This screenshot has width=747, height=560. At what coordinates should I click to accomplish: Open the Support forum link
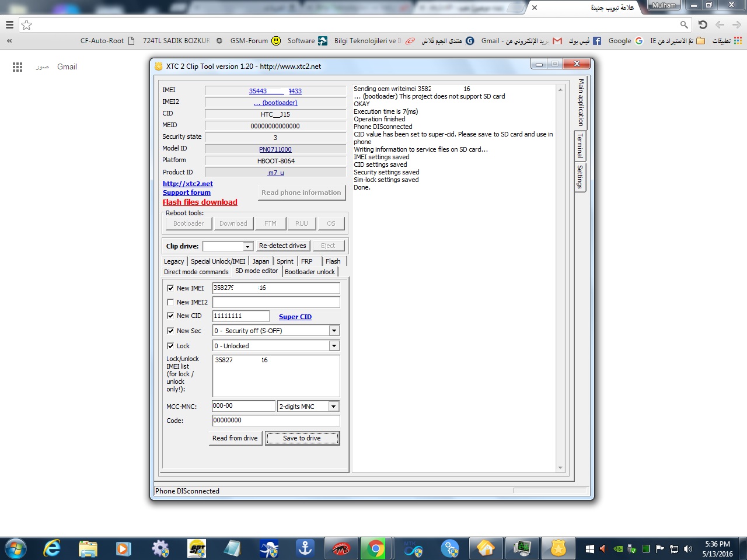click(x=187, y=192)
